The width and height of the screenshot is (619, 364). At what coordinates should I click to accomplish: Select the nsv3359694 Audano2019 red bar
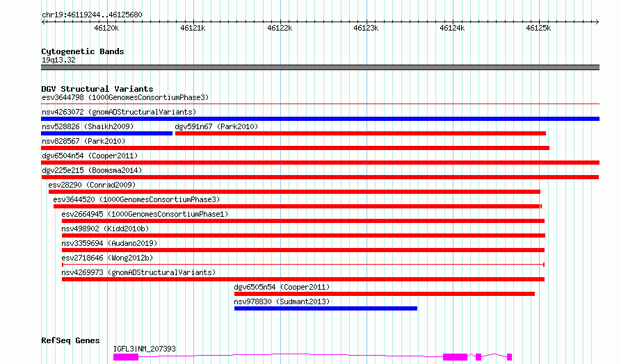303,250
